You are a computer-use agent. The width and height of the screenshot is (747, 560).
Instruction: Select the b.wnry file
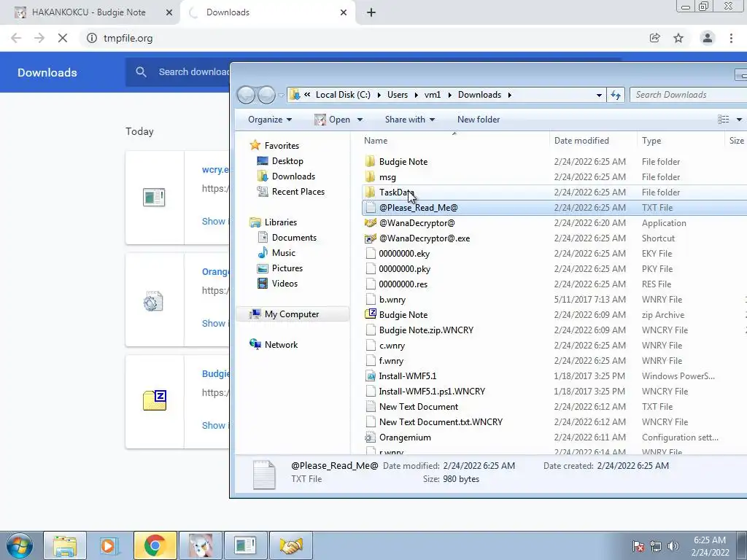[x=392, y=300]
